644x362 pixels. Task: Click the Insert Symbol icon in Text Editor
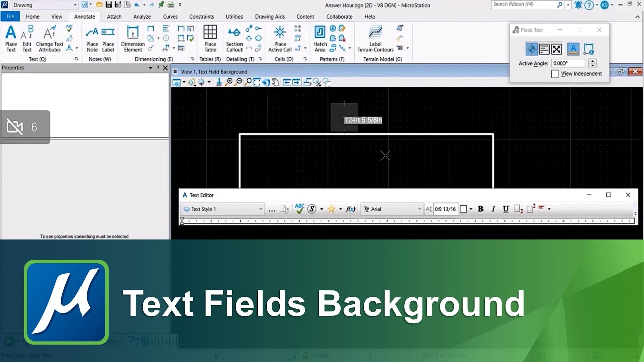(312, 209)
